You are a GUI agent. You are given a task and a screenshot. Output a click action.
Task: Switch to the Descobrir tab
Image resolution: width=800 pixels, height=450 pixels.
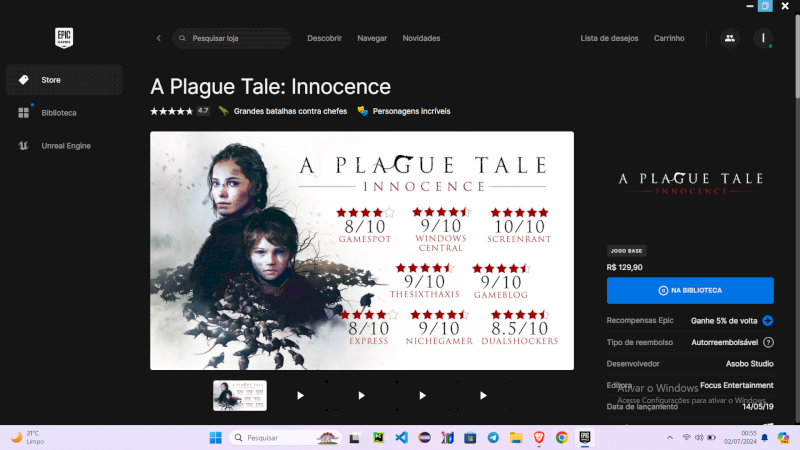click(x=324, y=38)
